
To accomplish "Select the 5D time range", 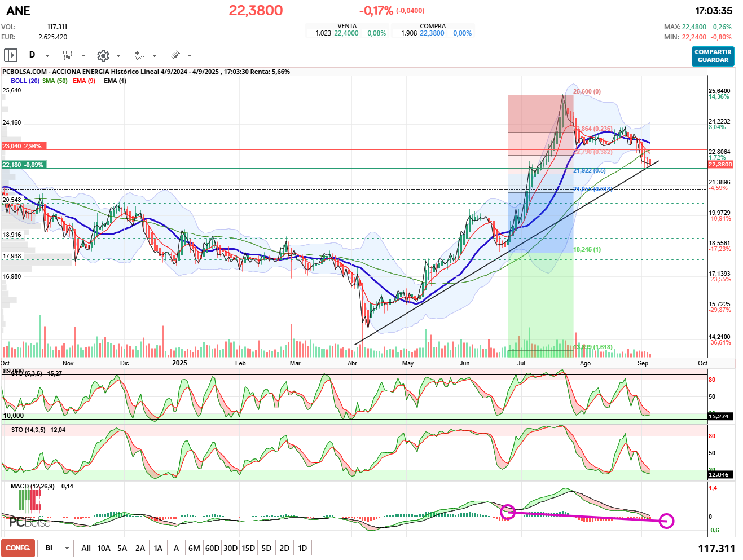I will point(266,548).
